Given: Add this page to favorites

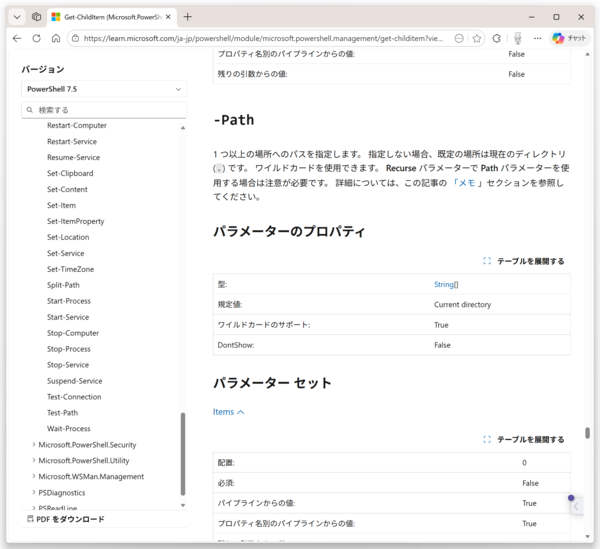Looking at the screenshot, I should 477,38.
